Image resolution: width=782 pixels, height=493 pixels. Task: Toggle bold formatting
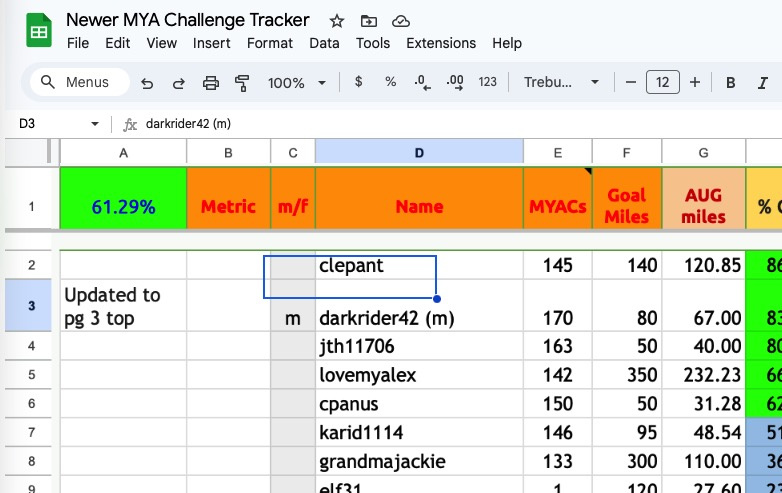point(730,83)
